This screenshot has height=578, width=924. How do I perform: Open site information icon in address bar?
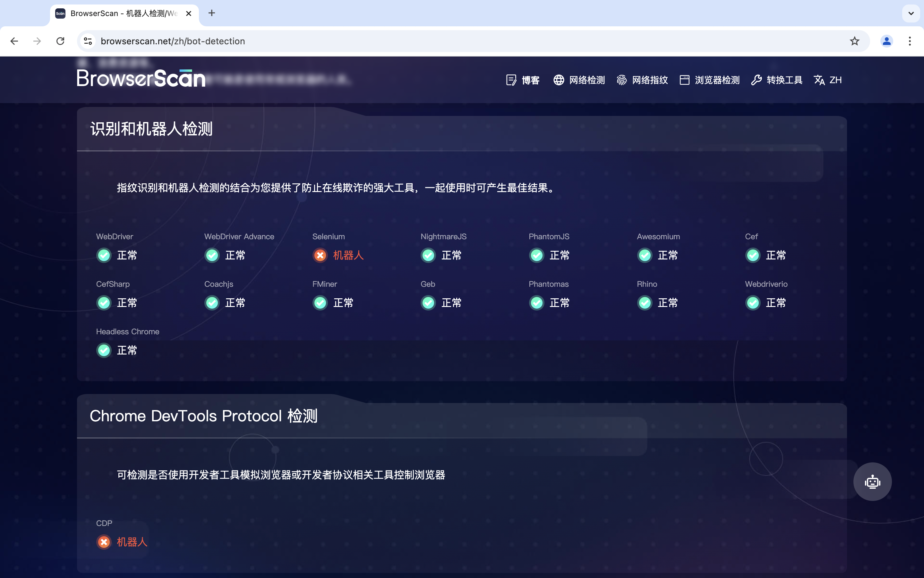click(x=88, y=41)
